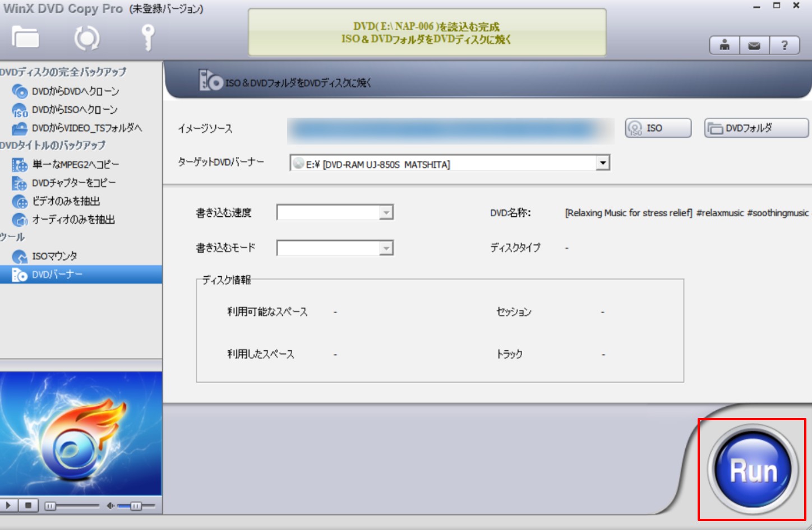
Task: Maximize the WinX DVD Copy Pro window
Action: tap(777, 6)
